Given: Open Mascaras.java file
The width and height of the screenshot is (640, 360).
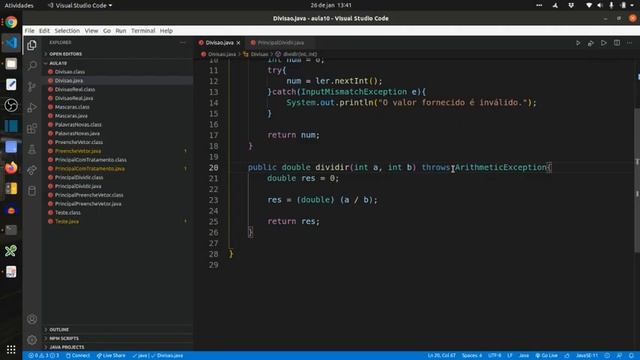Looking at the screenshot, I should (71, 116).
